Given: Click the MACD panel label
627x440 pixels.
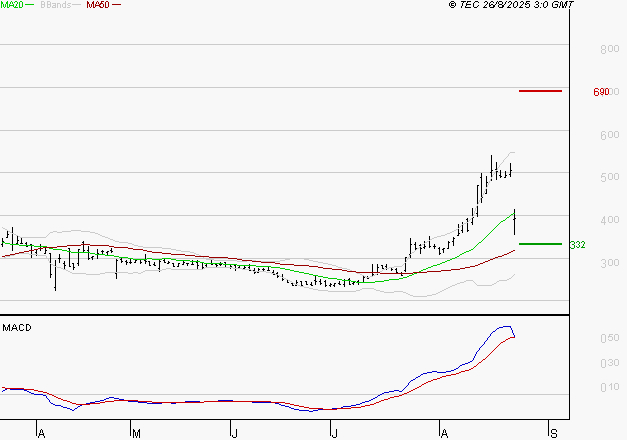Looking at the screenshot, I should click(17, 328).
